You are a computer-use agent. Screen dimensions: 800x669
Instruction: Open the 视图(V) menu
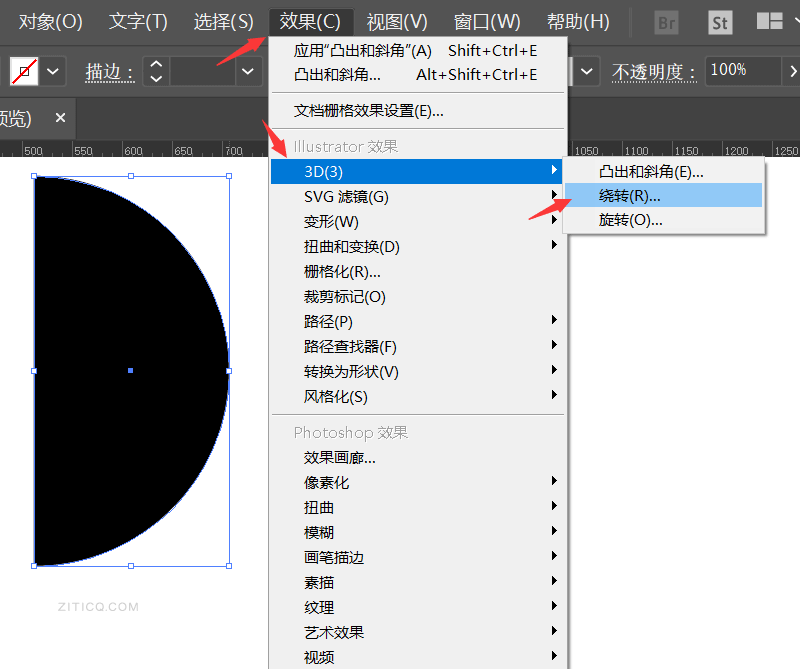pyautogui.click(x=397, y=21)
